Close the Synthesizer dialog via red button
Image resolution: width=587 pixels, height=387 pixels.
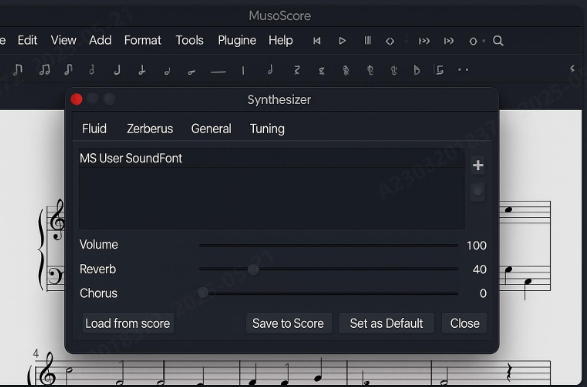(76, 99)
